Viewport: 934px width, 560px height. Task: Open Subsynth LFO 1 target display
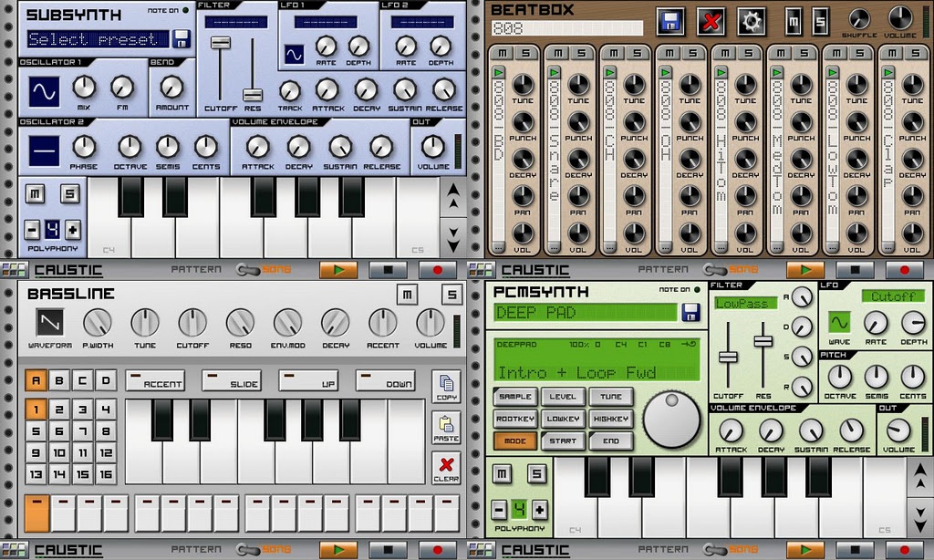(326, 22)
